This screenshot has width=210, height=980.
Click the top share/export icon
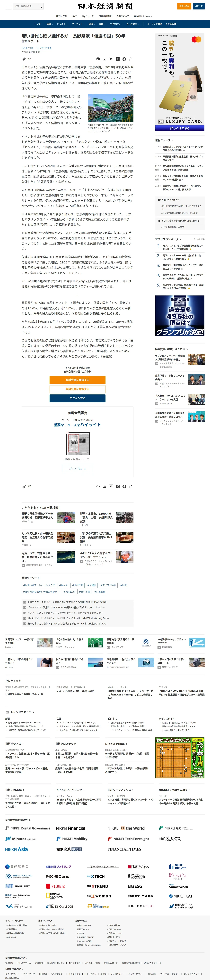coord(131,59)
